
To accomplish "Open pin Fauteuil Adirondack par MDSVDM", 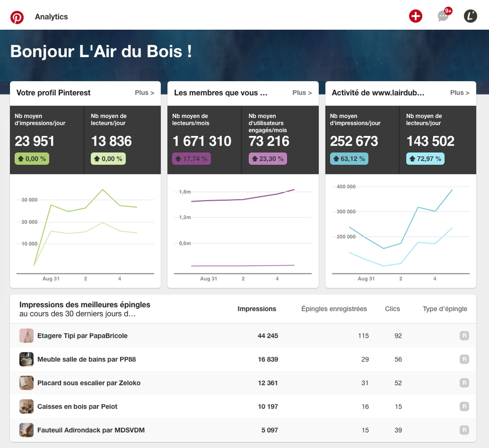I will [91, 430].
